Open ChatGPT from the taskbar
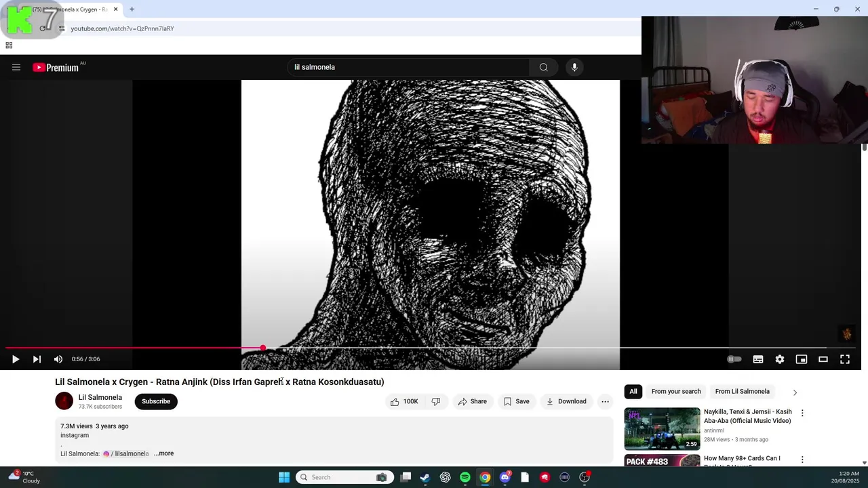868x488 pixels. tap(445, 477)
